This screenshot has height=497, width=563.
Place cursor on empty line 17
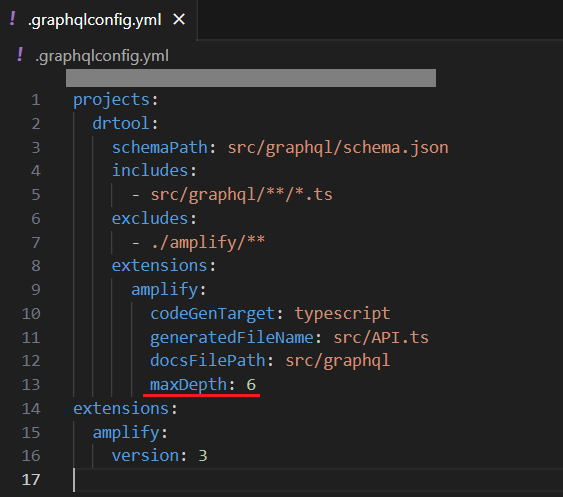coord(316,480)
